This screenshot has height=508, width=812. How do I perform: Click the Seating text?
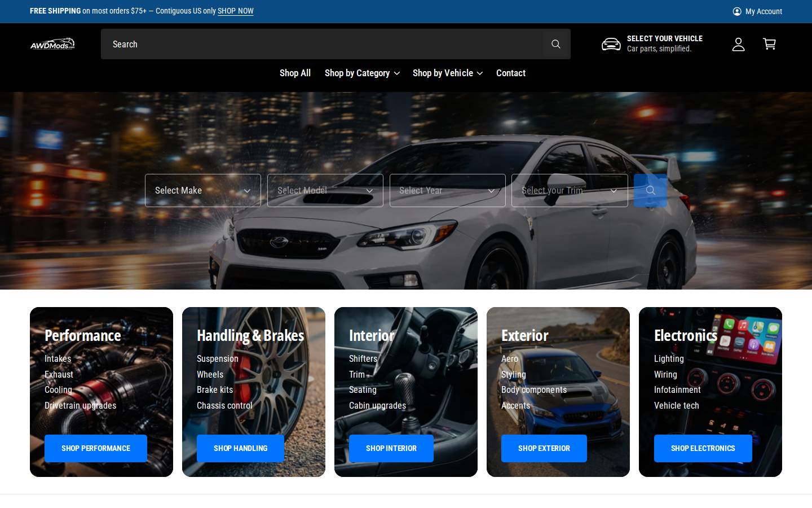(x=363, y=389)
